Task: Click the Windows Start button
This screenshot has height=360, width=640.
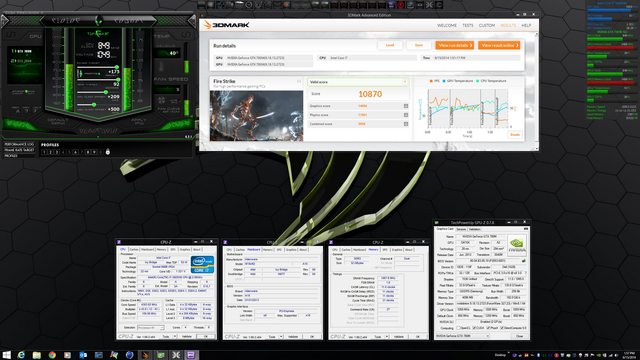Action: tap(7, 355)
